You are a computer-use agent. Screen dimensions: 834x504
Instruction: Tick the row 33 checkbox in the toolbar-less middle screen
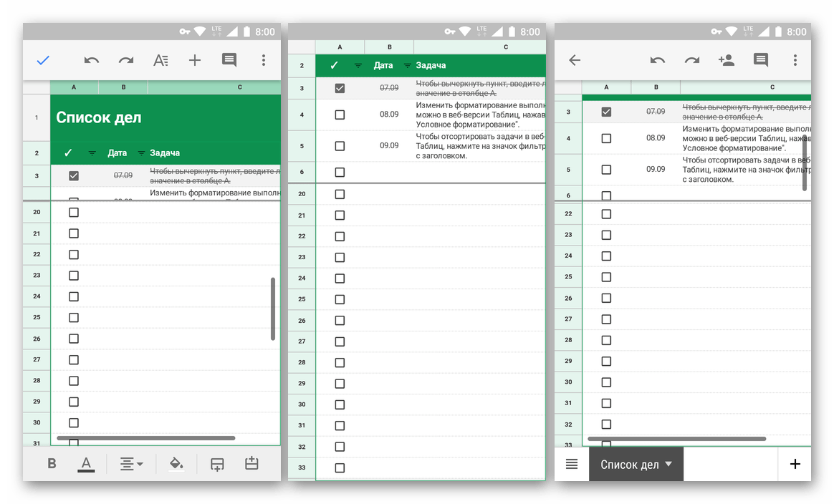pos(340,467)
